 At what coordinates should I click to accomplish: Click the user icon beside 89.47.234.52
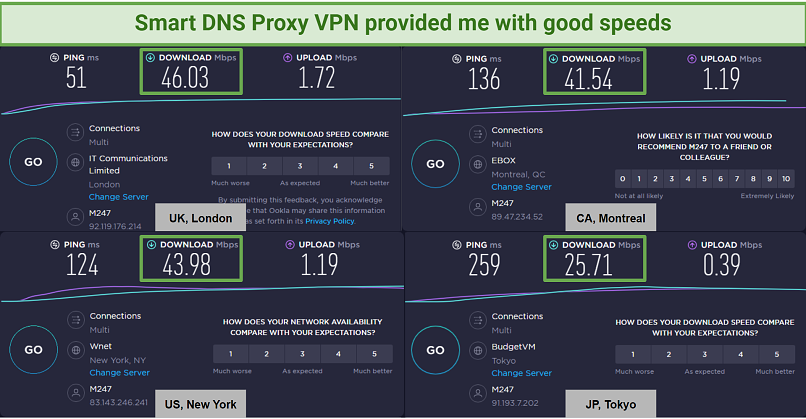tap(478, 208)
